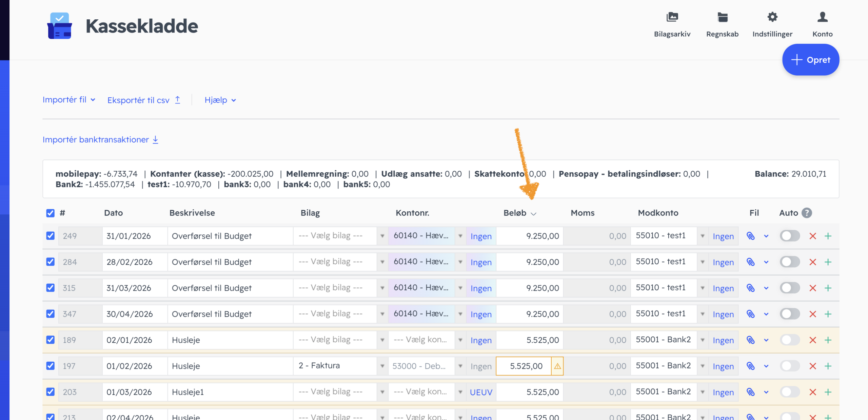
Task: Open the Indstillinger gear icon
Action: point(772,17)
